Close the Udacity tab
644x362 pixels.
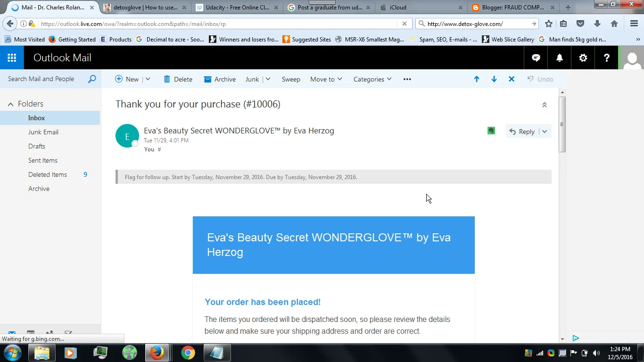tap(276, 8)
